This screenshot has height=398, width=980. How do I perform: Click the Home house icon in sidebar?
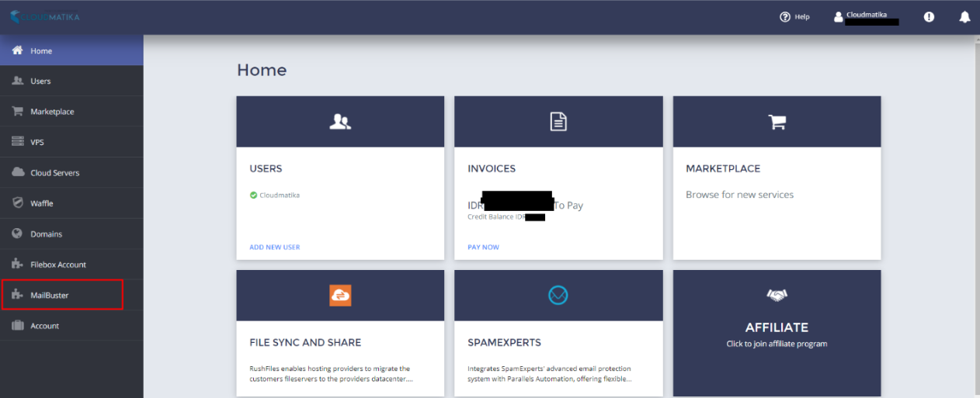17,50
